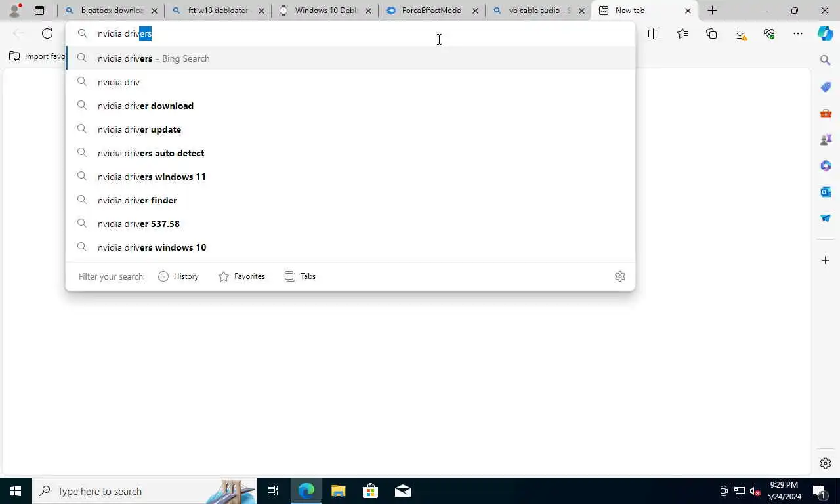This screenshot has width=840, height=504.
Task: Pick the "nvidia driver update" suggestion
Action: pos(350,129)
